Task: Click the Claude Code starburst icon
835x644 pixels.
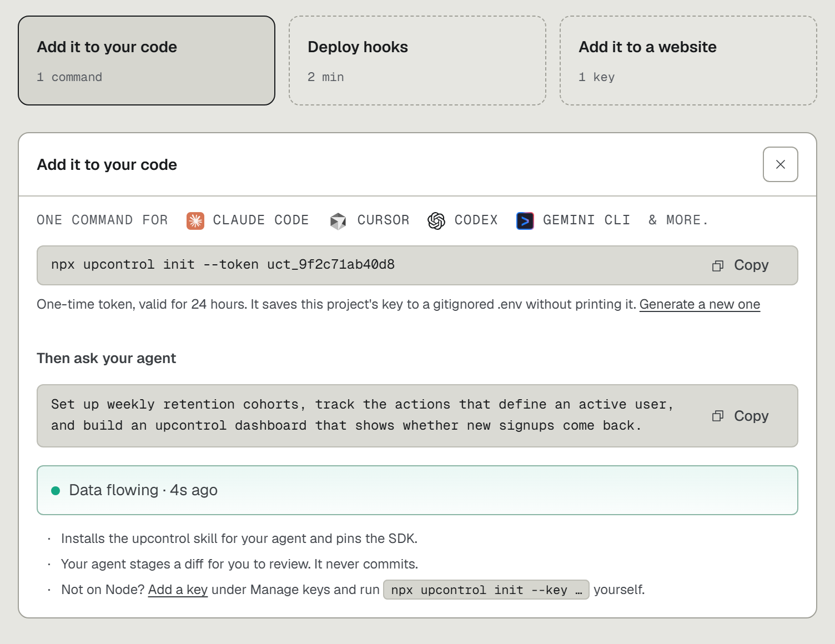Action: 195,220
